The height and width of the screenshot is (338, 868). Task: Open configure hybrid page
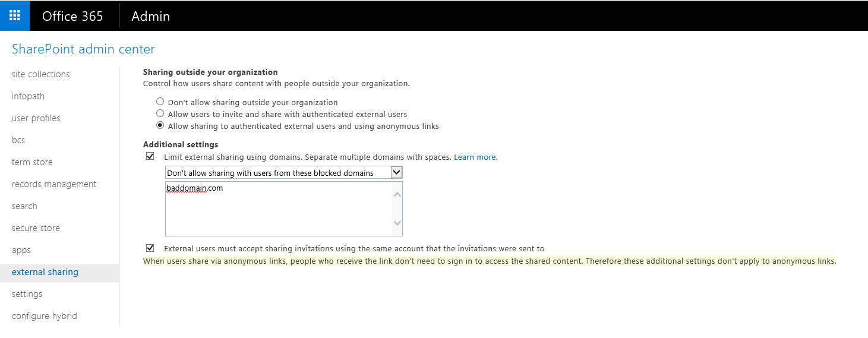(x=45, y=316)
